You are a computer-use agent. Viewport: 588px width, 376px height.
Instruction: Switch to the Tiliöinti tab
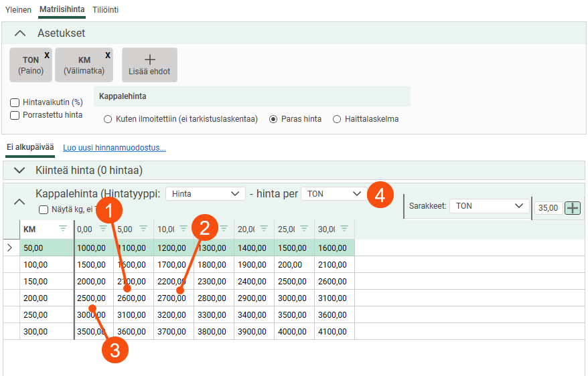point(104,10)
